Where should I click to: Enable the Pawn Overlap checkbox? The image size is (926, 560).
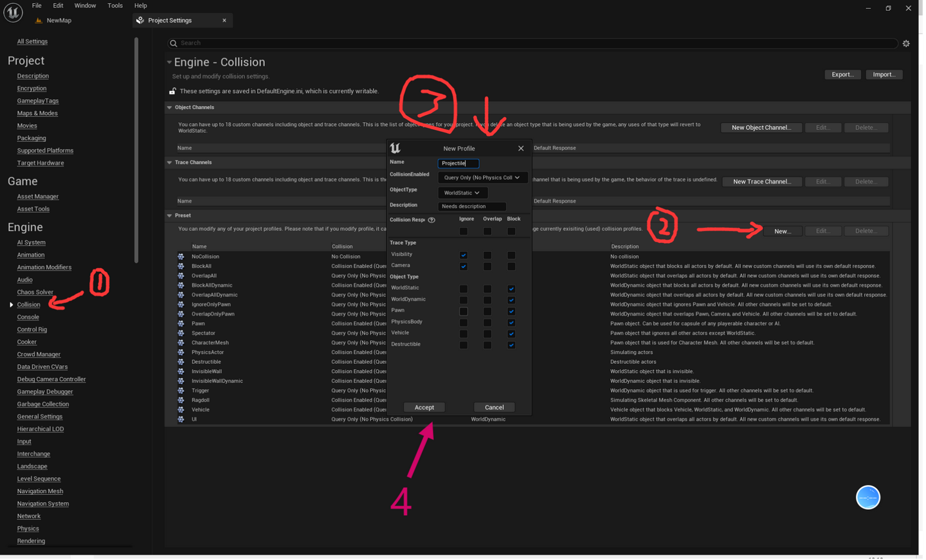tap(487, 311)
